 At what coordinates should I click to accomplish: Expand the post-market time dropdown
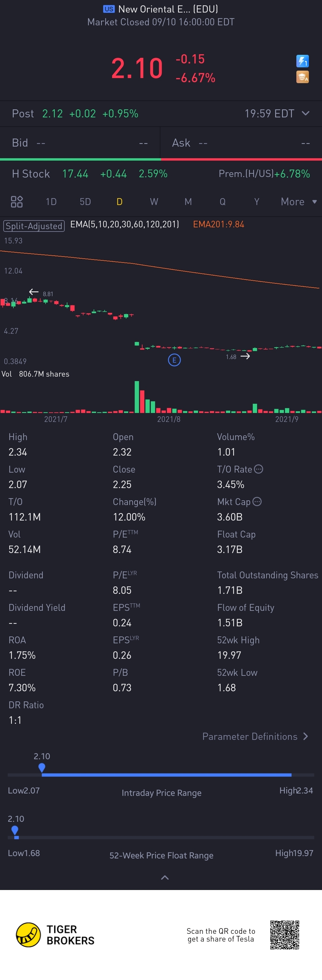[305, 113]
